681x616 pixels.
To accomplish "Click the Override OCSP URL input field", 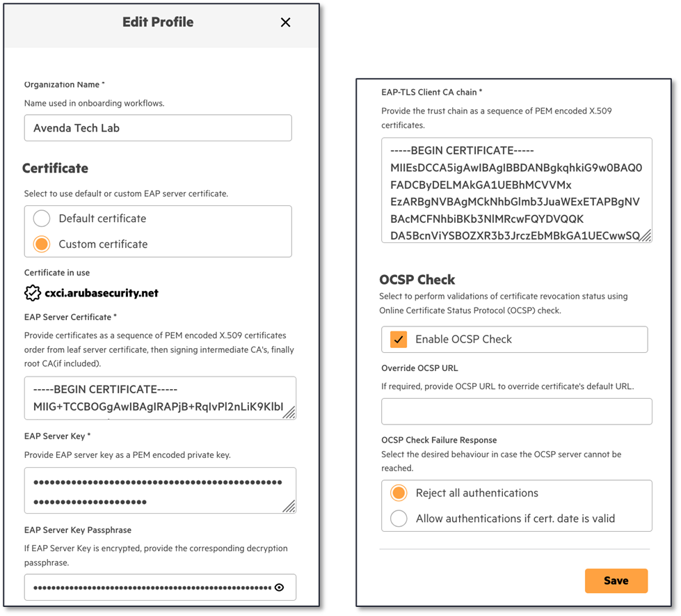I will 516,411.
